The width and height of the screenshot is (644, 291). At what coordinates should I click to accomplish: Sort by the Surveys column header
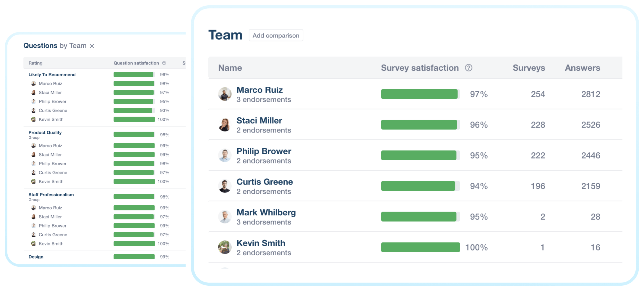tap(529, 68)
